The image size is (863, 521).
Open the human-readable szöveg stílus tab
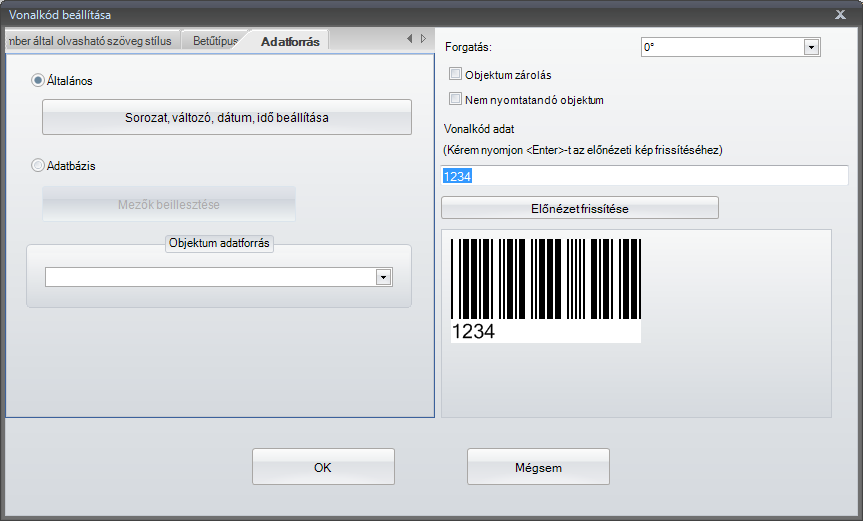pos(91,41)
